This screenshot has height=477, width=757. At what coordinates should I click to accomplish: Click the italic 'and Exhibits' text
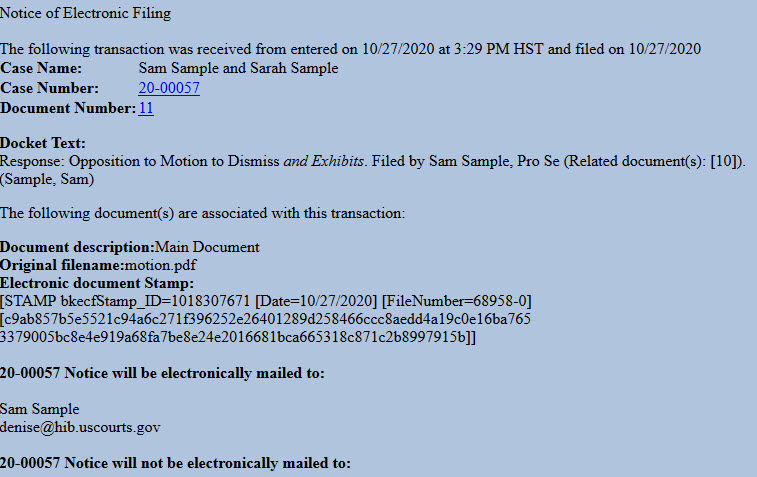pyautogui.click(x=323, y=161)
